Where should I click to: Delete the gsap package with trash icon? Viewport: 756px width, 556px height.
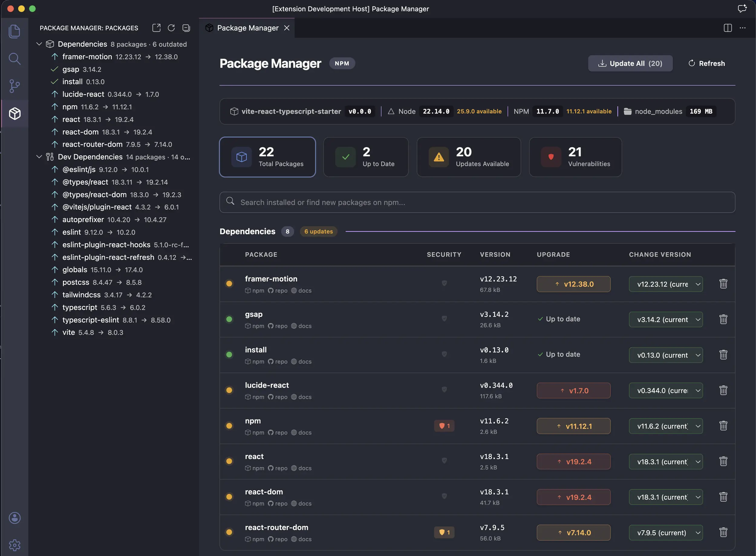(x=723, y=319)
